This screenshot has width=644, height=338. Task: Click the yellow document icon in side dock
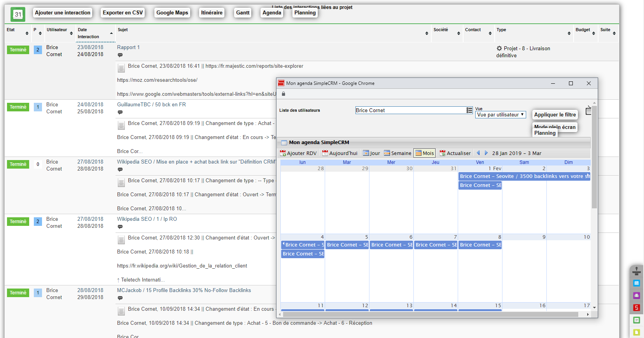[637, 332]
